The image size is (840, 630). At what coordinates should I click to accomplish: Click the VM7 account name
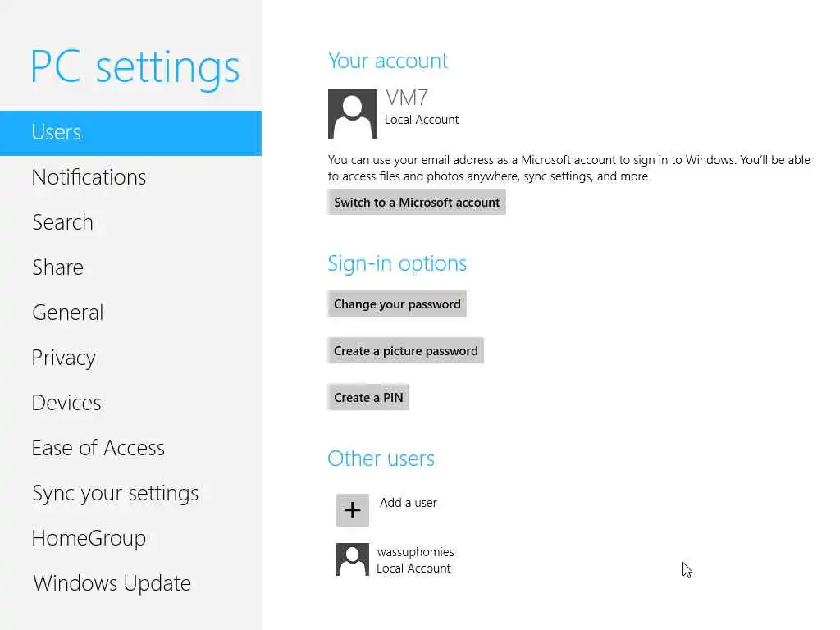[x=407, y=98]
